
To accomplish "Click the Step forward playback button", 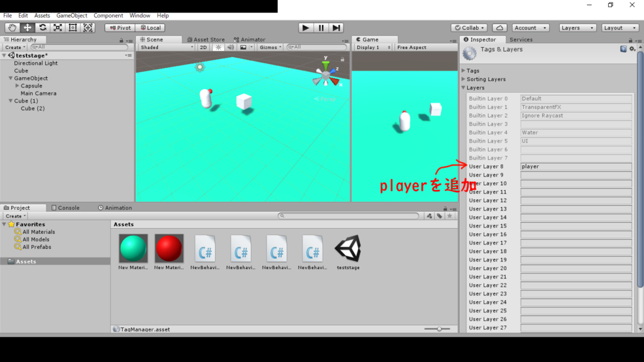I will (337, 28).
